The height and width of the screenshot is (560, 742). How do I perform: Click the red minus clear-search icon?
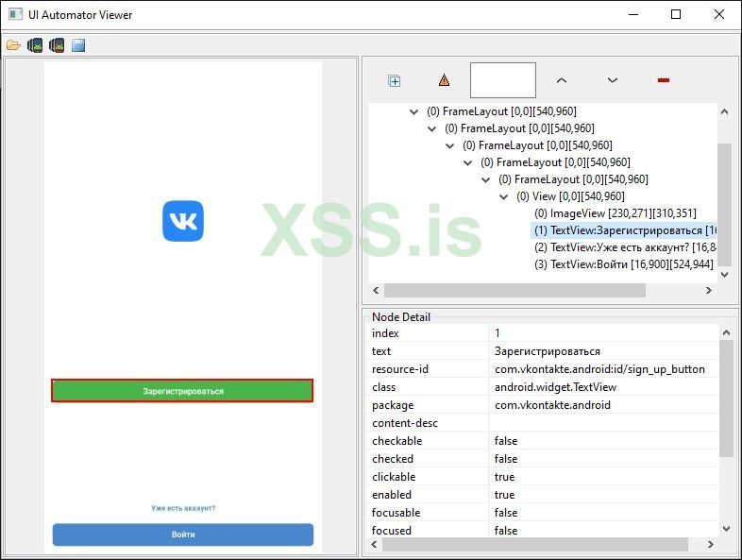click(664, 80)
